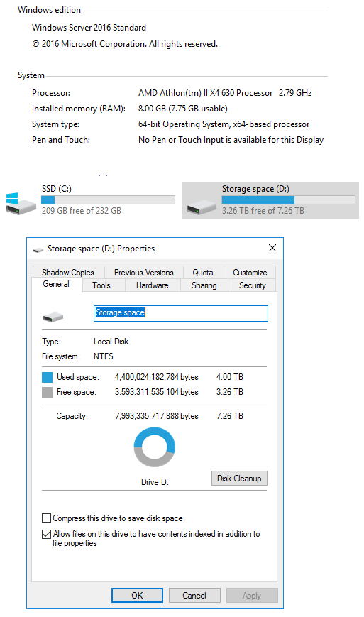Enable Compress this drive to save disk space

tap(46, 518)
